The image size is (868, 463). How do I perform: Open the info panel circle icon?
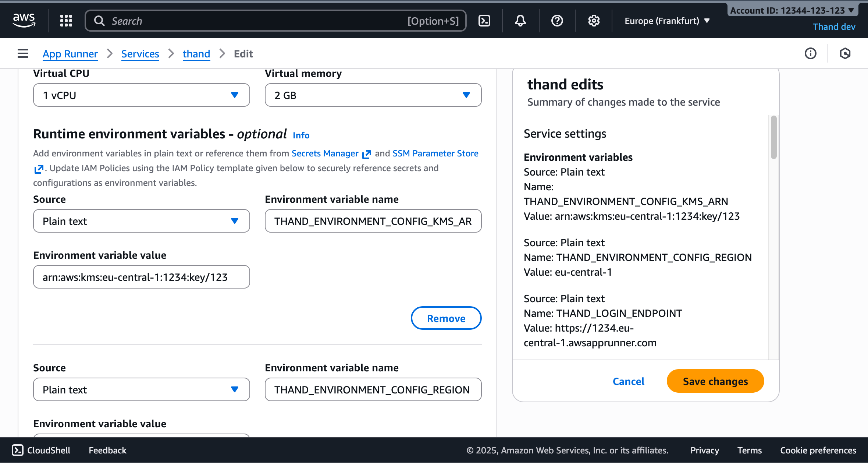point(810,54)
